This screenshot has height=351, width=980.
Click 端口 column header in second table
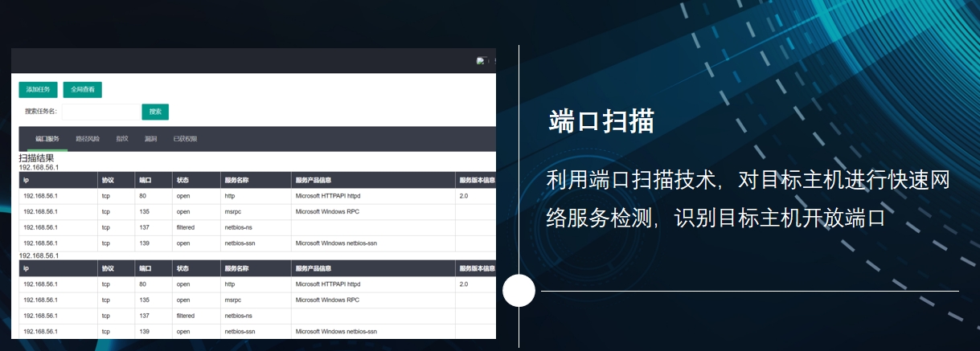(x=145, y=268)
